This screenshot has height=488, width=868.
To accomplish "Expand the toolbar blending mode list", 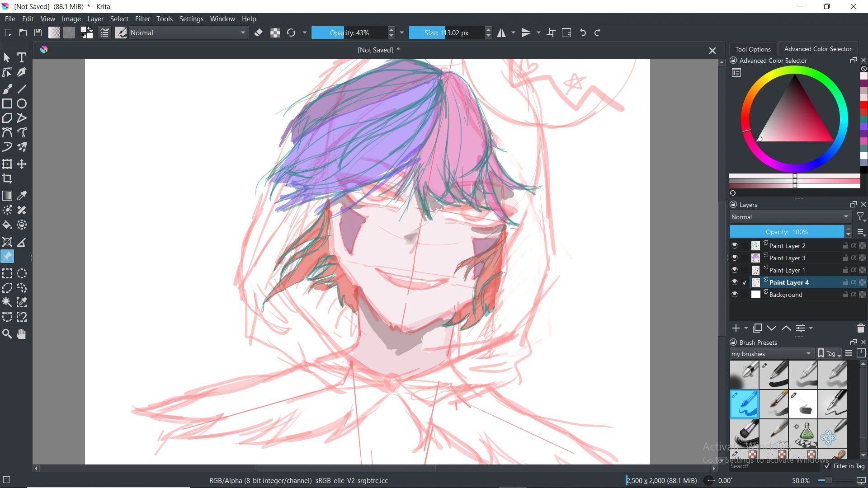I will point(243,33).
